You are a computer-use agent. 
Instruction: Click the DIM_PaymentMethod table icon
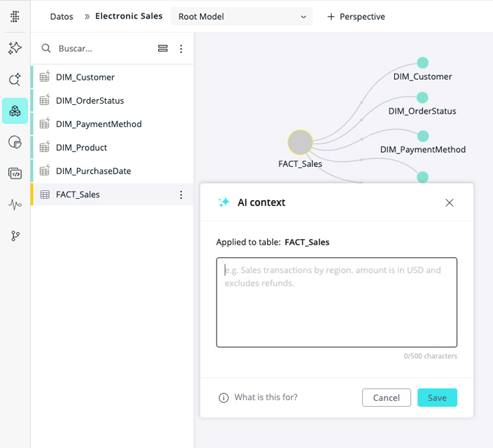click(x=45, y=124)
